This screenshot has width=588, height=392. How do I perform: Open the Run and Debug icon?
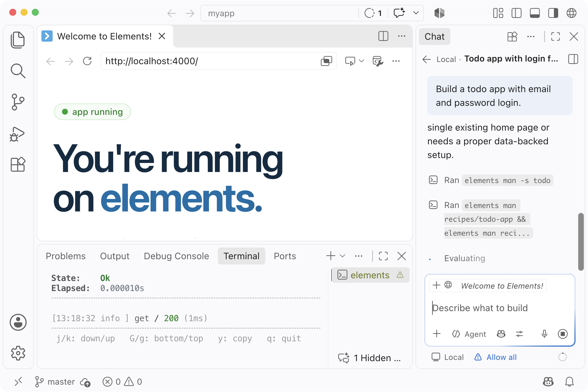point(17,134)
